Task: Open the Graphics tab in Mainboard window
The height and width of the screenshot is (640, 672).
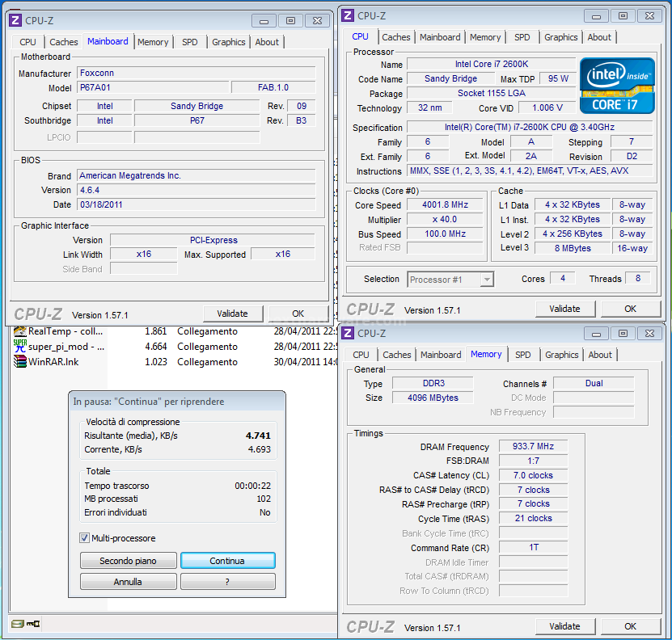Action: pos(229,42)
